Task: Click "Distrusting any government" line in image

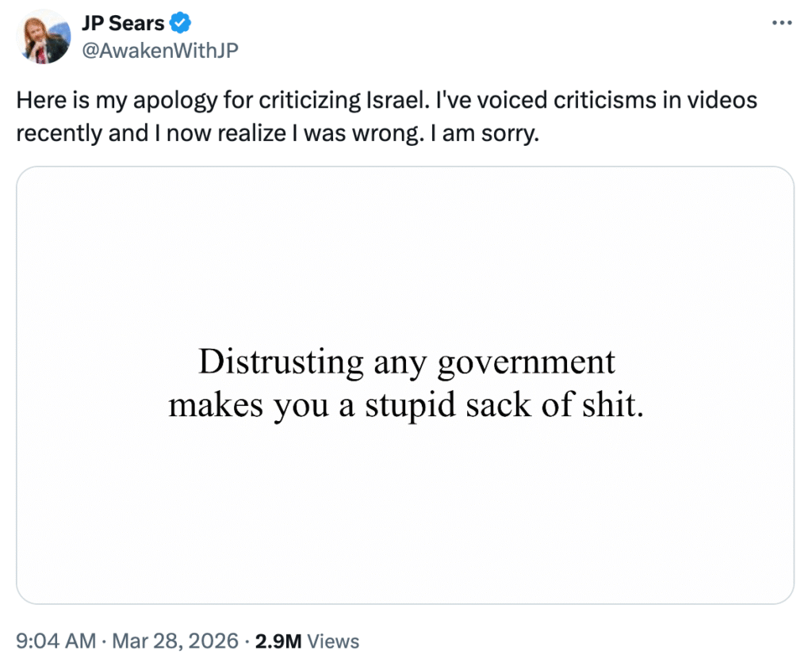Action: 406,362
